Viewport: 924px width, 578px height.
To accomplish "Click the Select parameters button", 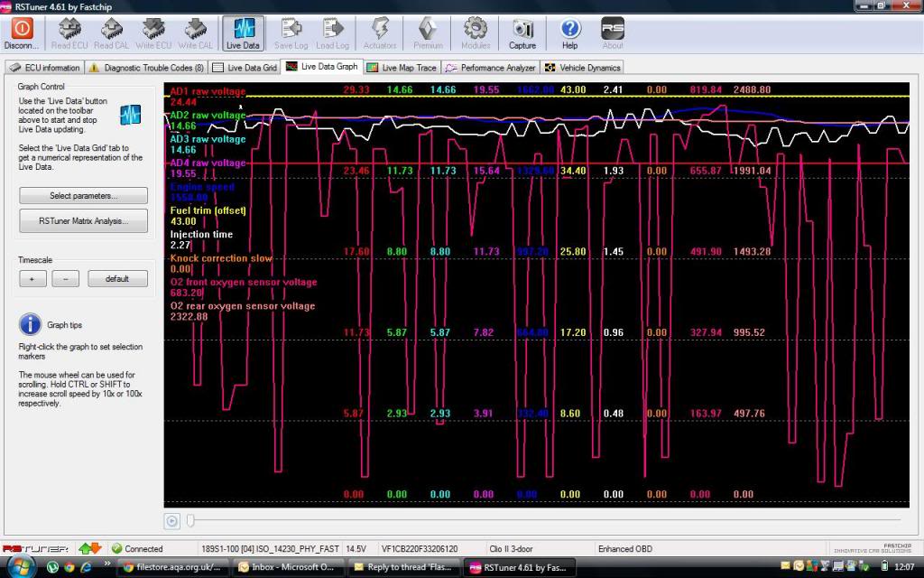I will click(x=83, y=196).
